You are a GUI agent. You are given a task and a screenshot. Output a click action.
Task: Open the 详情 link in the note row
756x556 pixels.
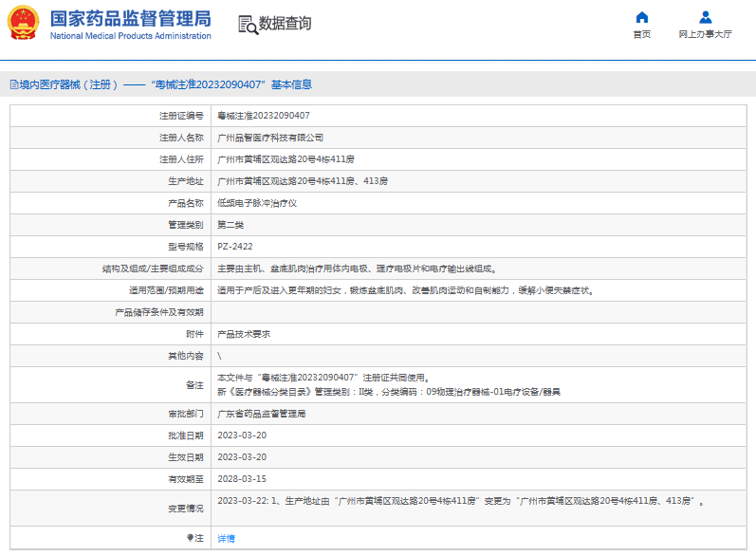click(x=226, y=538)
